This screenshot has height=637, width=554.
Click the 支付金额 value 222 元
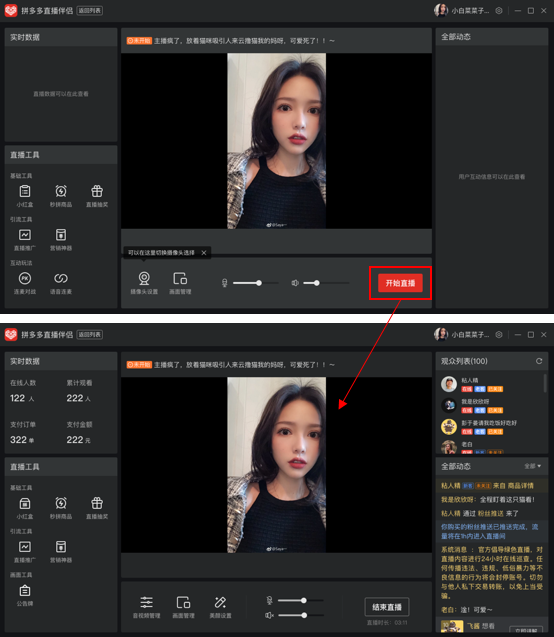(78, 440)
